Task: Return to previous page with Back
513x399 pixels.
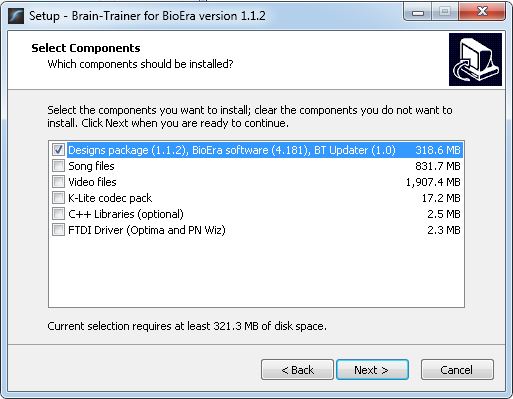Action: (x=297, y=370)
